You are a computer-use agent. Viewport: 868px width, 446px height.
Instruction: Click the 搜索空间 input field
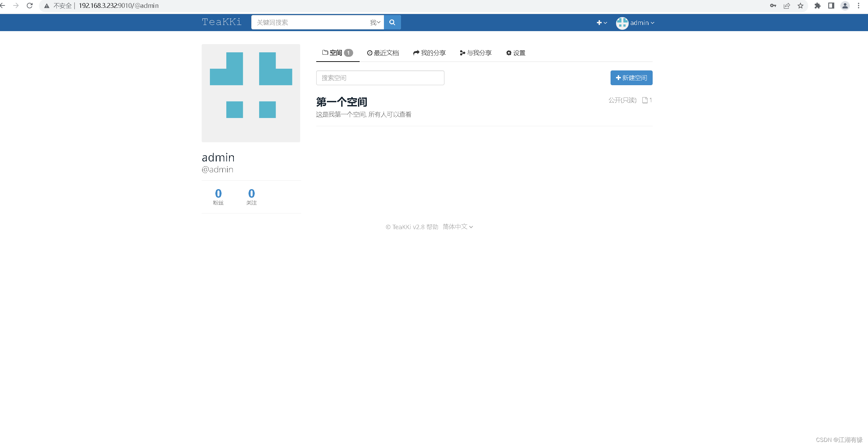[380, 78]
